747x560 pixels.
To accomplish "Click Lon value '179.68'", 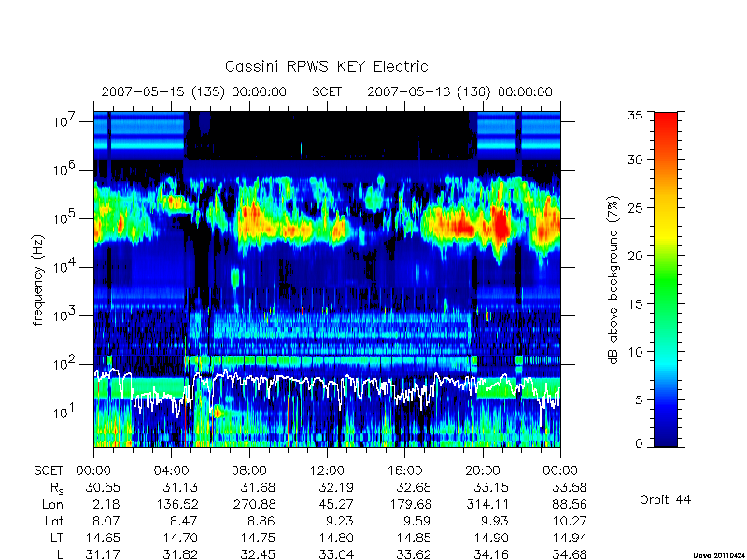I will (x=410, y=504).
